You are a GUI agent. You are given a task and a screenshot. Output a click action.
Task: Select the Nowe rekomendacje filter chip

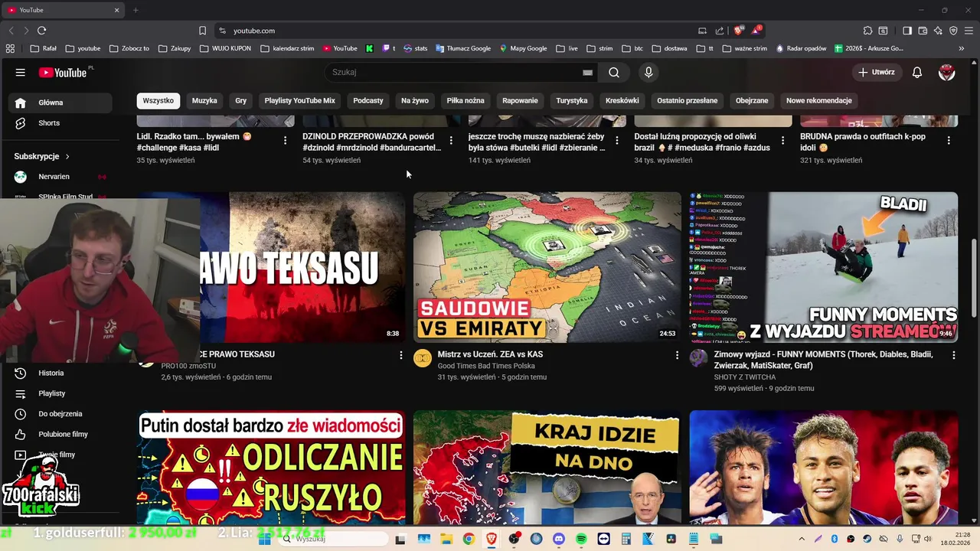(x=819, y=100)
